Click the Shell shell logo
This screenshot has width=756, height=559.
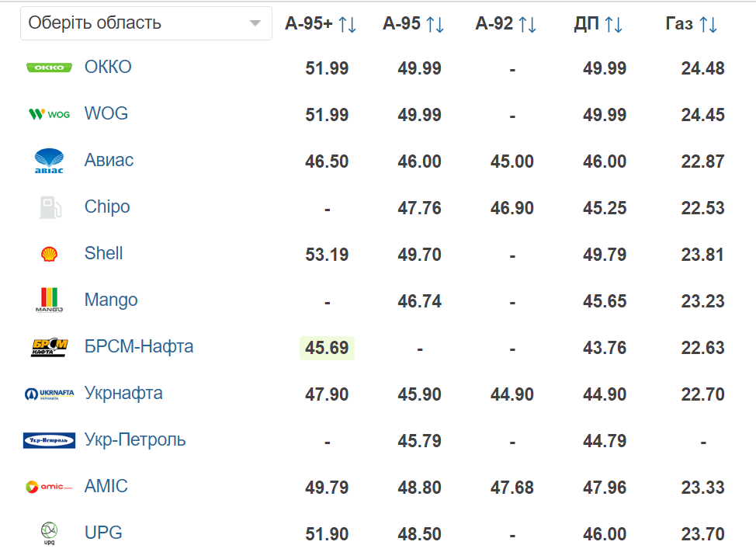pyautogui.click(x=49, y=254)
